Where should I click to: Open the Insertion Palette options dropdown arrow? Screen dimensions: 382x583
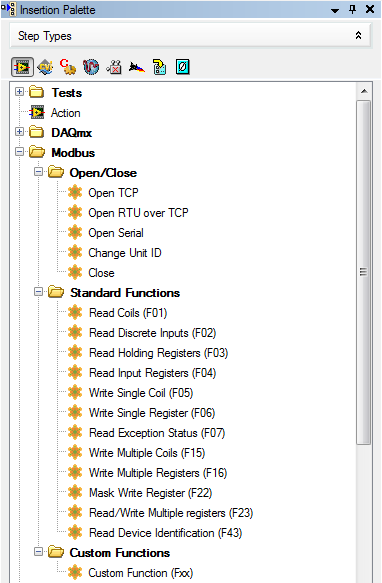335,10
